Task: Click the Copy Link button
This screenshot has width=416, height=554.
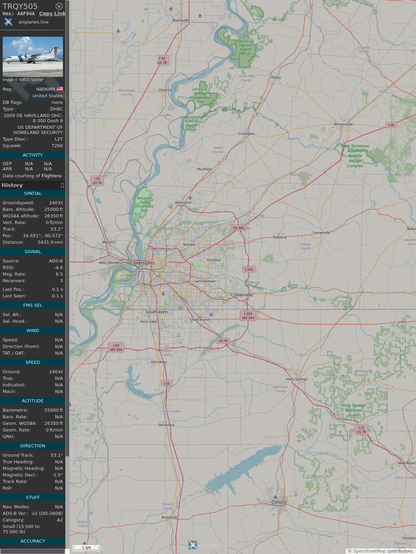Action: click(52, 13)
